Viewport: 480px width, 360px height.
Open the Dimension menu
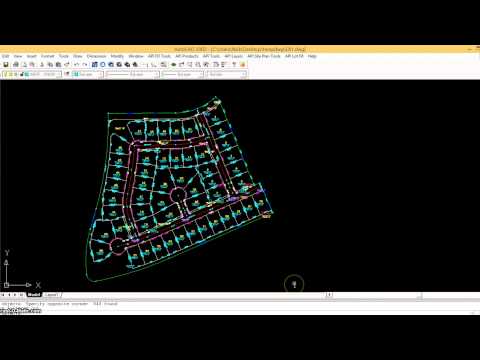click(x=96, y=56)
